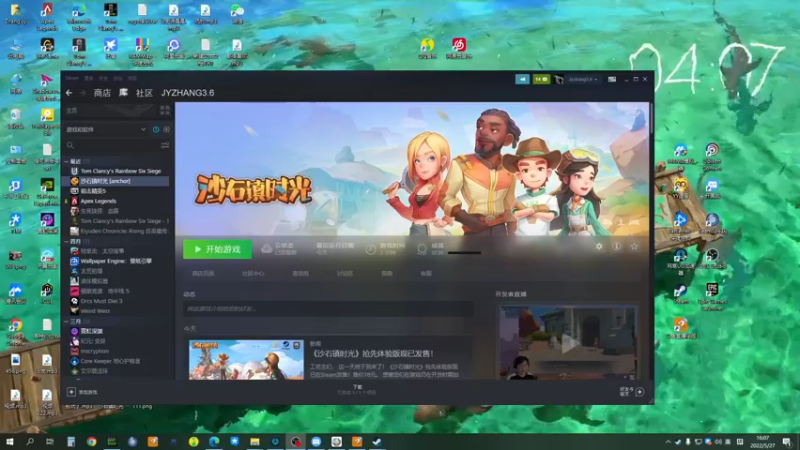Screen dimensions: 800x450
Task: Open the 社区中心 (Community Hub) link
Action: point(253,273)
